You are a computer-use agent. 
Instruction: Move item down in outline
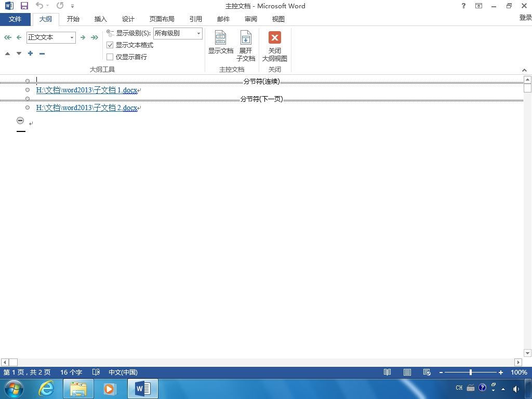[x=19, y=54]
